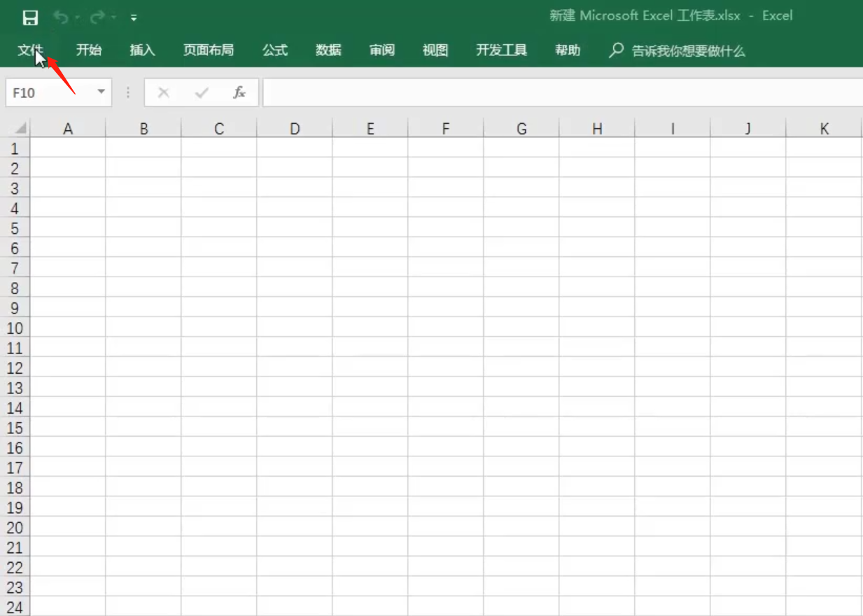863x616 pixels.
Task: Select column H header
Action: tap(597, 128)
